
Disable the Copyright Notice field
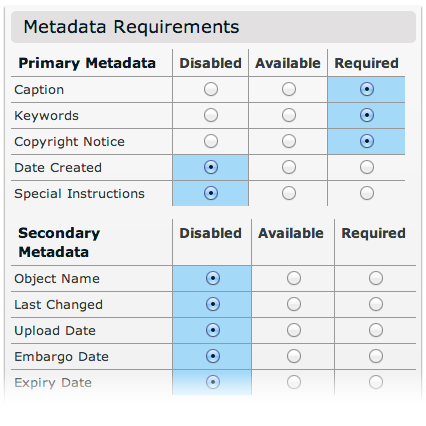[211, 141]
